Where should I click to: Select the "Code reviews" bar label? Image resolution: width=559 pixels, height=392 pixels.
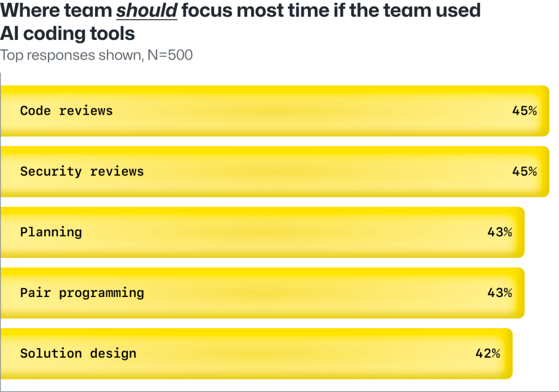pos(66,111)
